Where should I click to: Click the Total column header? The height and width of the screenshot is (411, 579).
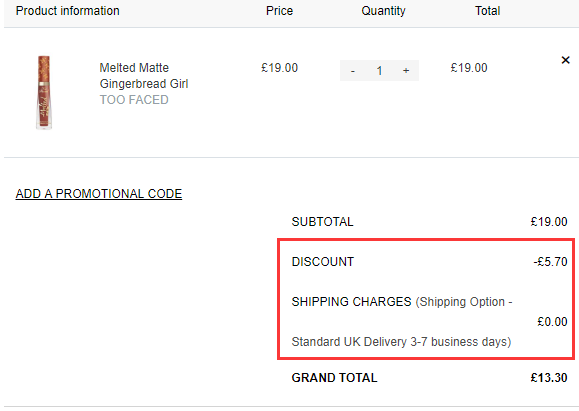(487, 11)
